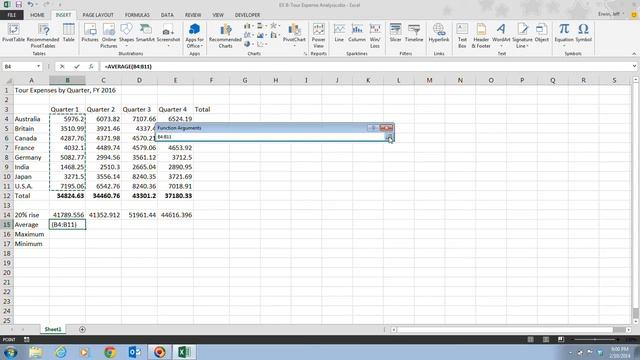Add a new sheet

[x=82, y=329]
